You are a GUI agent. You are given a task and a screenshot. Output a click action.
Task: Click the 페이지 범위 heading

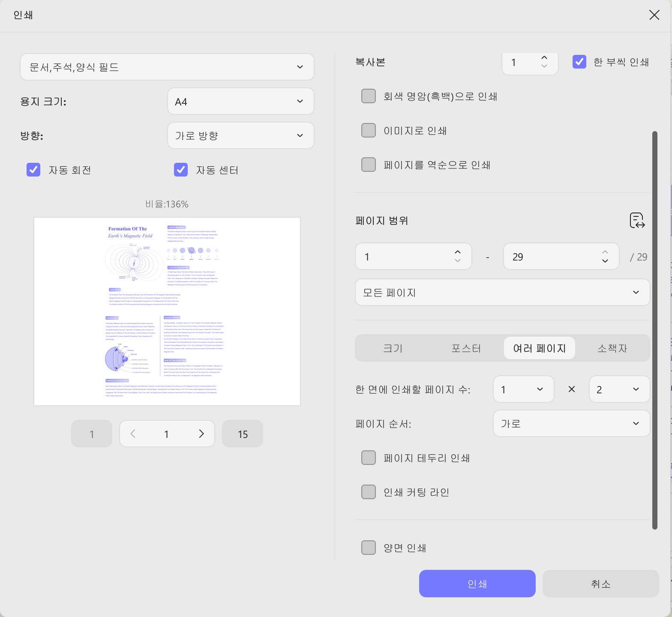[382, 221]
